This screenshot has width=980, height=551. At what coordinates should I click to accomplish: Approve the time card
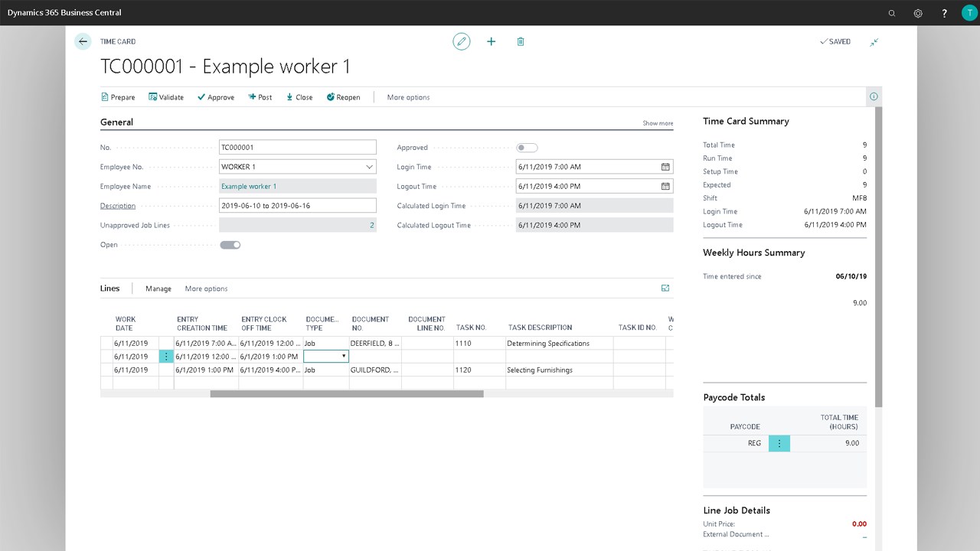[216, 97]
